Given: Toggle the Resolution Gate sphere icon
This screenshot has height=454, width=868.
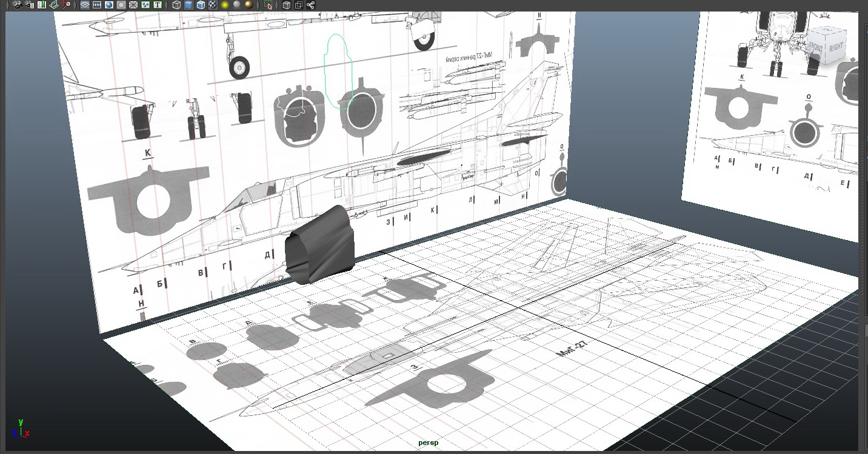Looking at the screenshot, I should pyautogui.click(x=109, y=5).
